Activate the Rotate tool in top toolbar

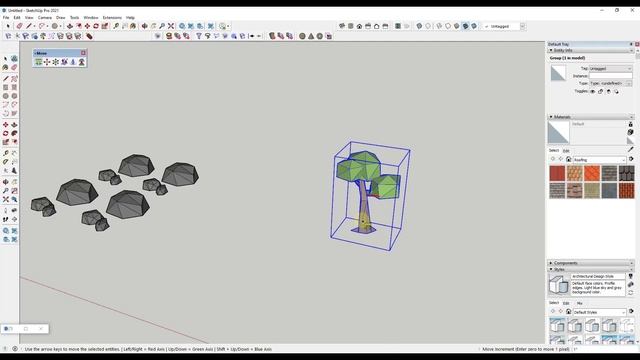pyautogui.click(x=96, y=26)
